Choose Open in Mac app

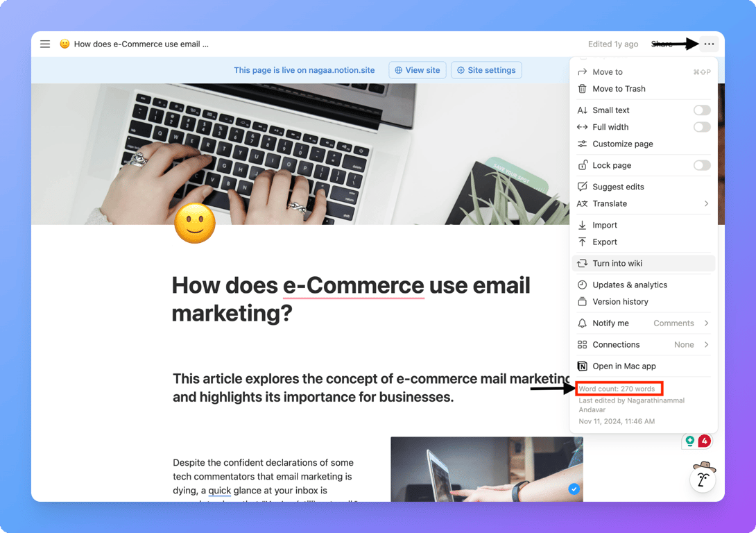point(644,366)
